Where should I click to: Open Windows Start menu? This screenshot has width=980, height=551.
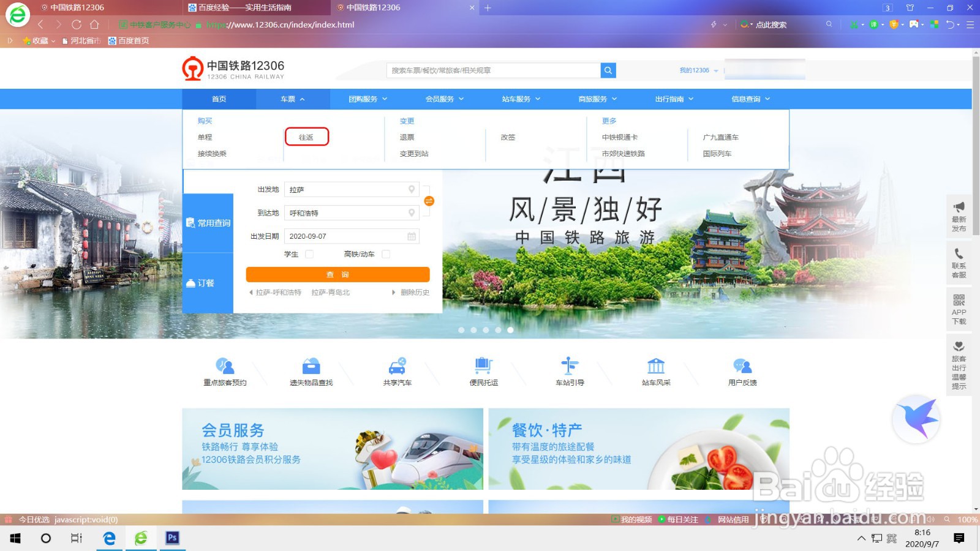(15, 538)
